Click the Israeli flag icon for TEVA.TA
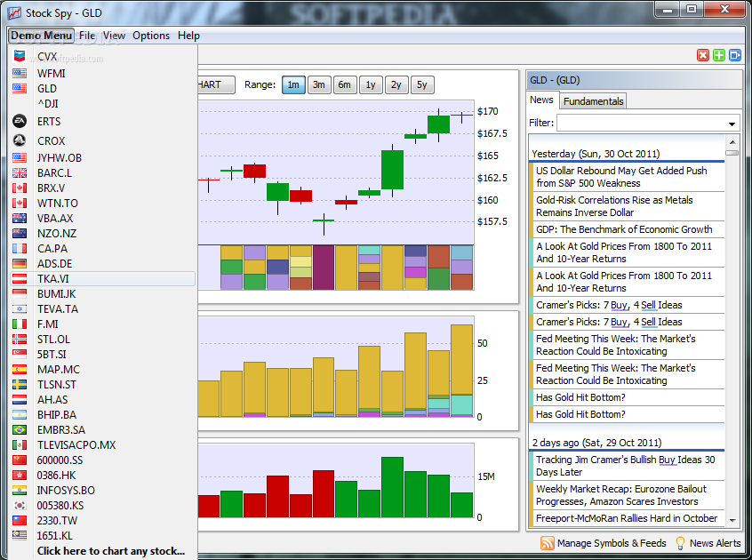This screenshot has height=560, width=752. pyautogui.click(x=20, y=308)
